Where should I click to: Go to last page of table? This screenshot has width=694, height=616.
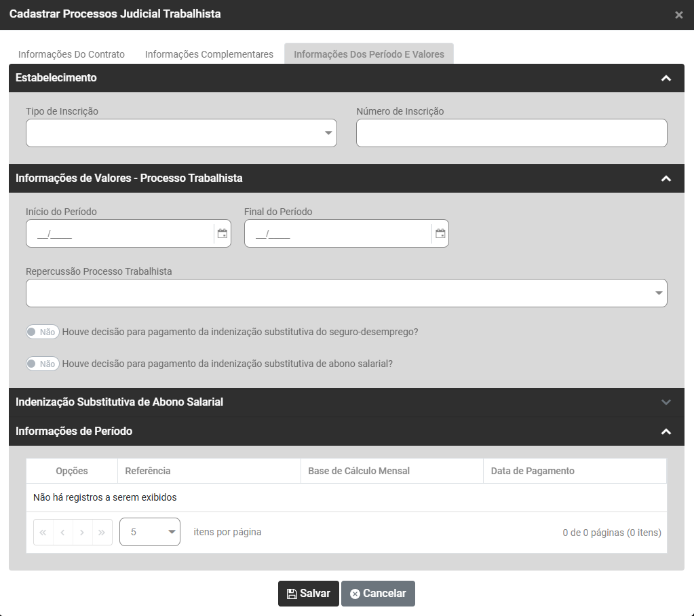[x=102, y=533]
